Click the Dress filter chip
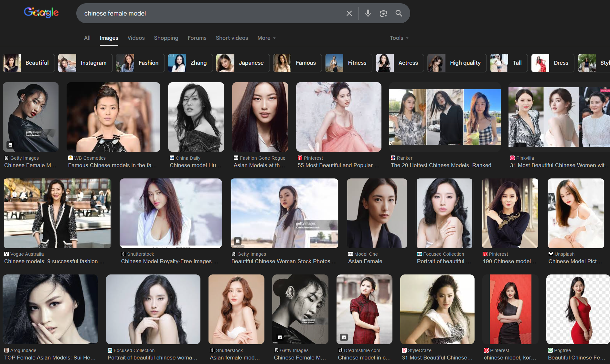 [553, 63]
